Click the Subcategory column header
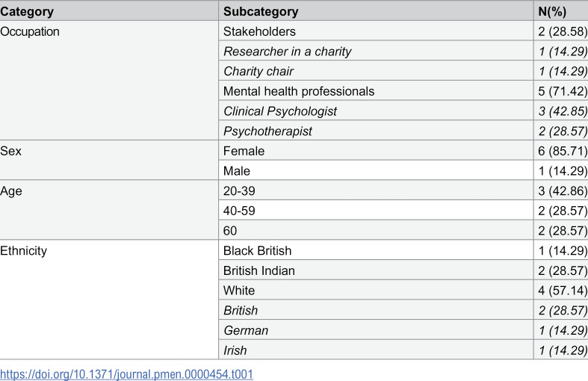This screenshot has height=381, width=588. (376, 11)
